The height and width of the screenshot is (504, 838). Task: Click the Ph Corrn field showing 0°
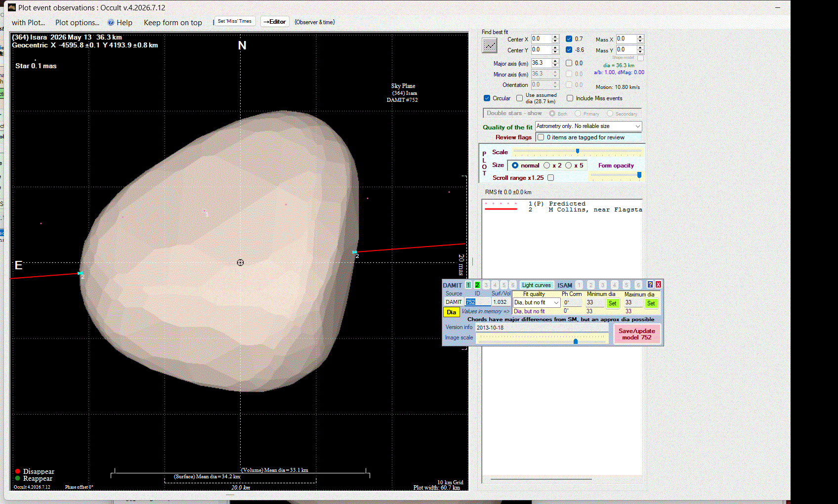pyautogui.click(x=572, y=302)
